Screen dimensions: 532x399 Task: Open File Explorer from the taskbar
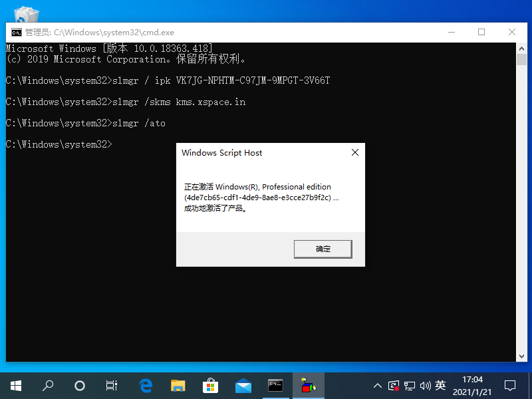tap(178, 385)
